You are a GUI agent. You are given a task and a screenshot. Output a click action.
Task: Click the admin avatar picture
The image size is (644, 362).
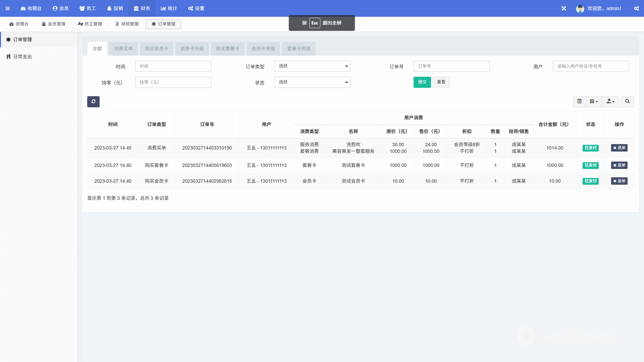[x=580, y=8]
